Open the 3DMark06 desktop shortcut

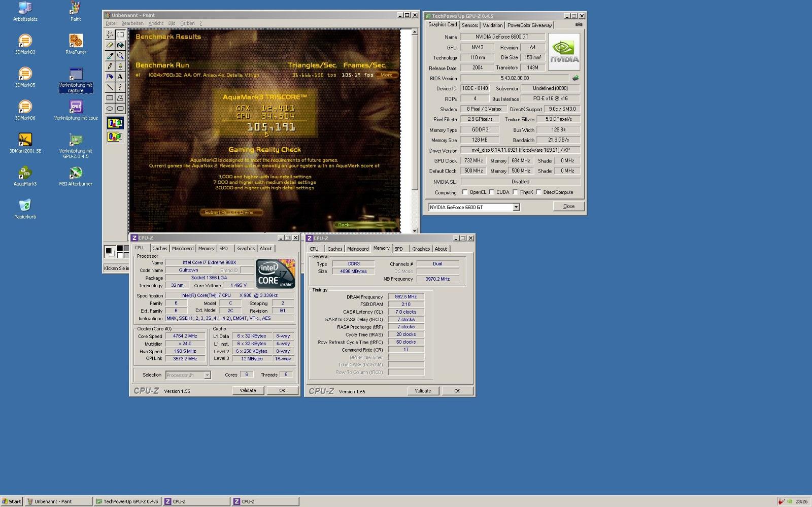tap(25, 110)
